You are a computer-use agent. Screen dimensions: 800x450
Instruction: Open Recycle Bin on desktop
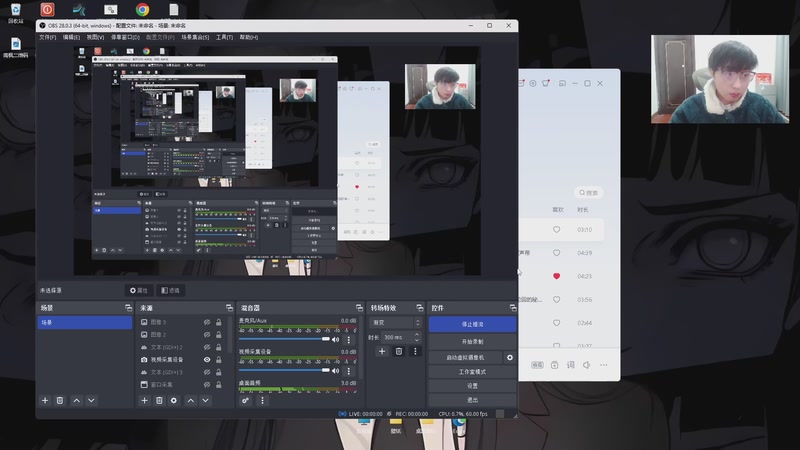[15, 13]
